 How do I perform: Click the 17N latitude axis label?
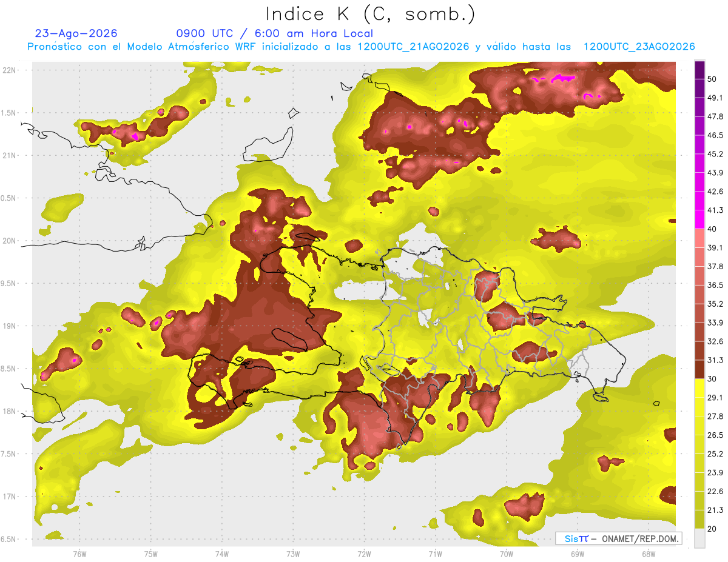pos(8,497)
